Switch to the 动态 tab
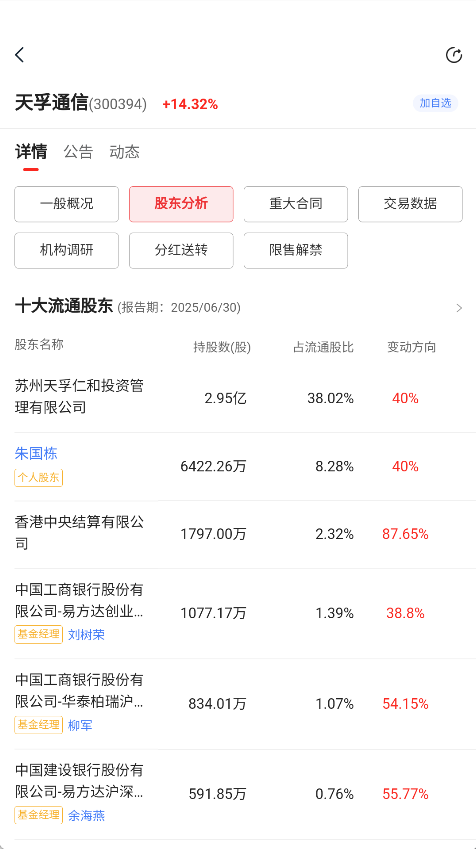Viewport: 476px width, 849px height. click(125, 152)
